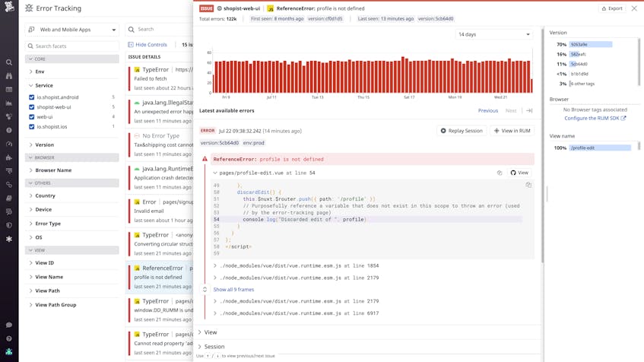Click the JS icon on ReferenceError list item
The width and height of the screenshot is (644, 362).
tap(137, 268)
